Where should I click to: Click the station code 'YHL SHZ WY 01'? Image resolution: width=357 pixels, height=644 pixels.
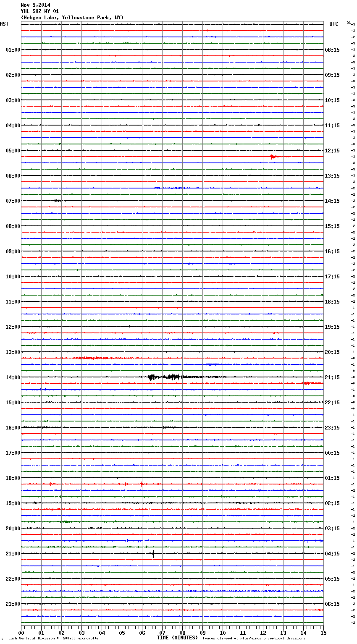[40, 11]
